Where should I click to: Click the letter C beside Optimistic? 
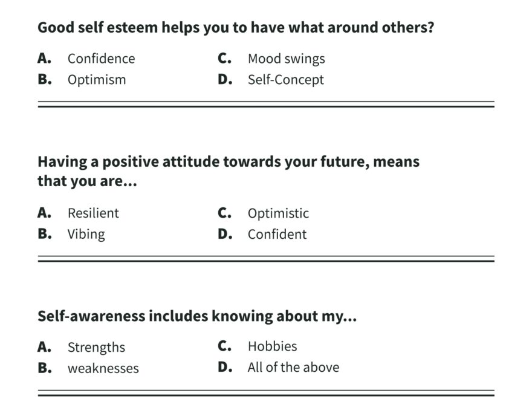tap(225, 213)
